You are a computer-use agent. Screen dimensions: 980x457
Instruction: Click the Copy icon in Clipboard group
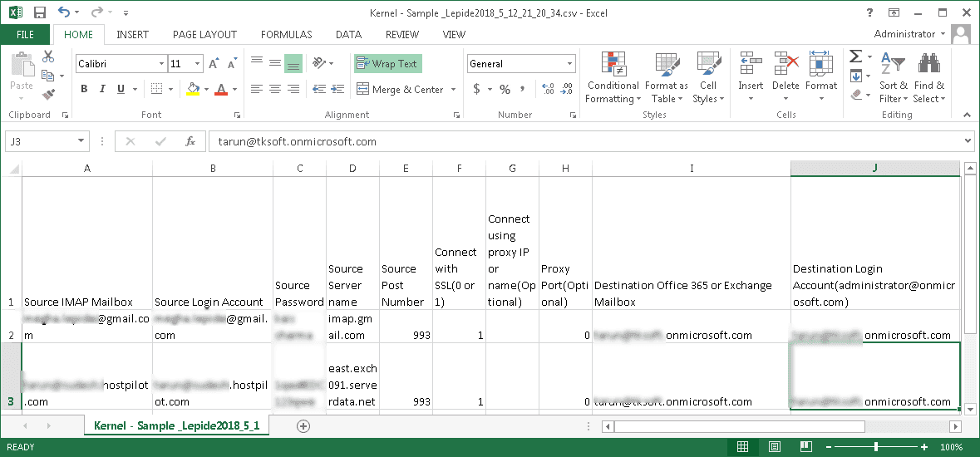(x=48, y=76)
